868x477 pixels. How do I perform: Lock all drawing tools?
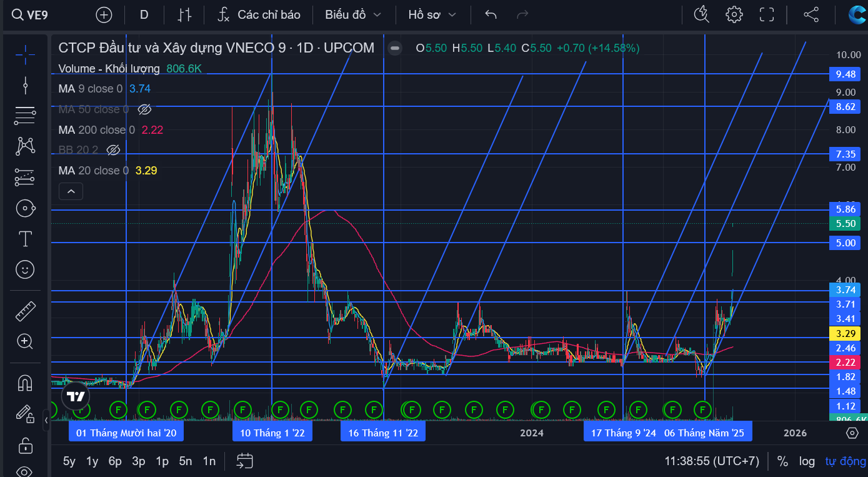click(x=25, y=445)
